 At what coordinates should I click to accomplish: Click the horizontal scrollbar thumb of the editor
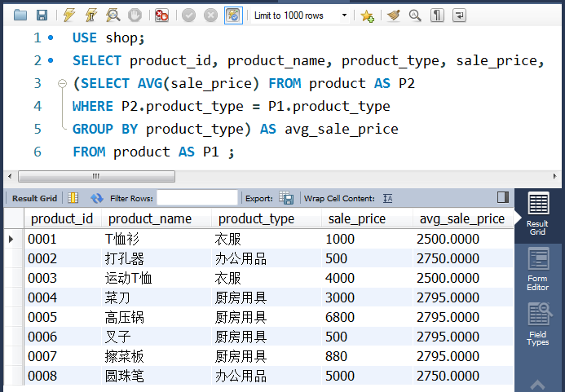(96, 177)
